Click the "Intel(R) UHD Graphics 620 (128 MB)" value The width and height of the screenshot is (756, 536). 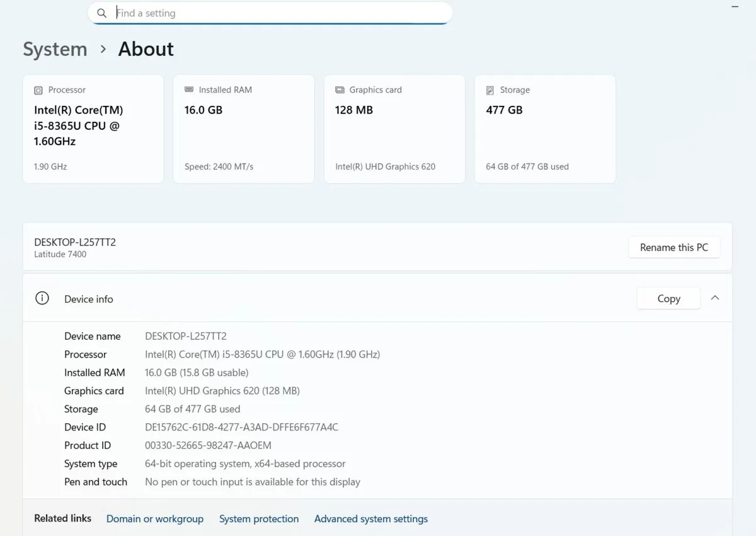pos(222,391)
